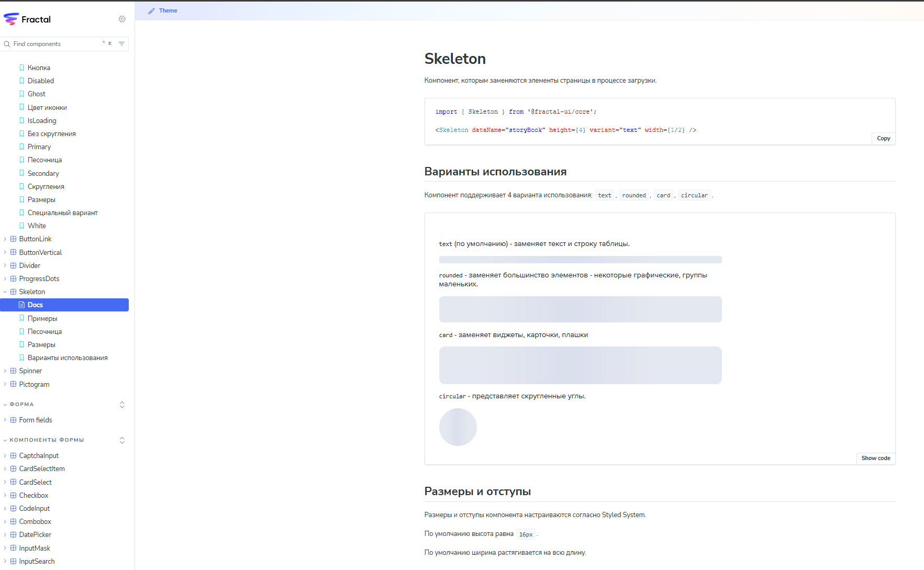Image resolution: width=924 pixels, height=570 pixels.
Task: Open the Примеры story under Skeleton
Action: pyautogui.click(x=42, y=318)
